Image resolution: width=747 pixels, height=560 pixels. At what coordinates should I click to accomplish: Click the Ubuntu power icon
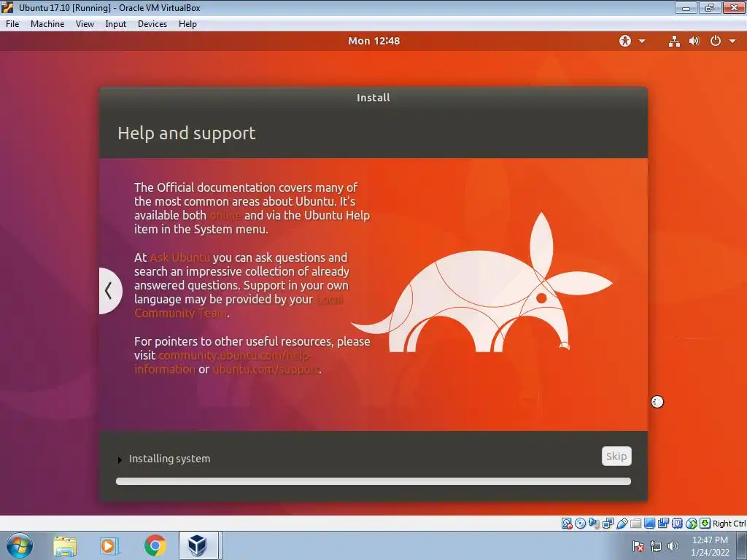715,41
